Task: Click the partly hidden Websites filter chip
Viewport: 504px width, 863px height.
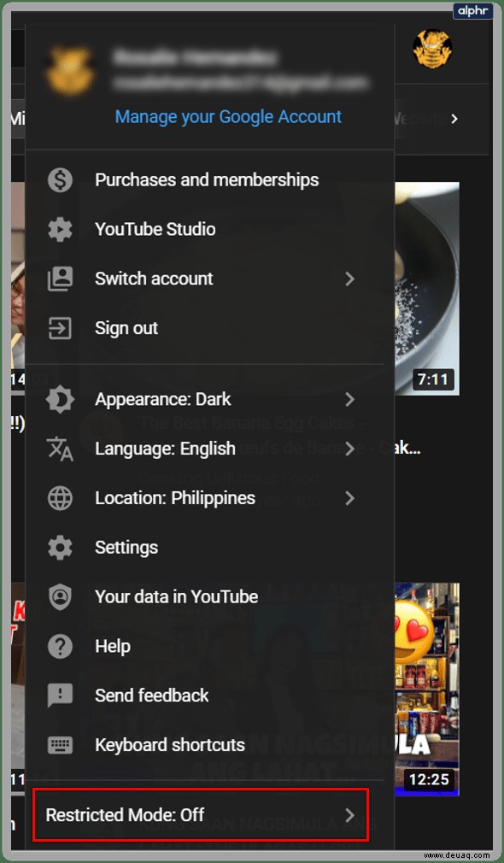Action: (x=419, y=118)
